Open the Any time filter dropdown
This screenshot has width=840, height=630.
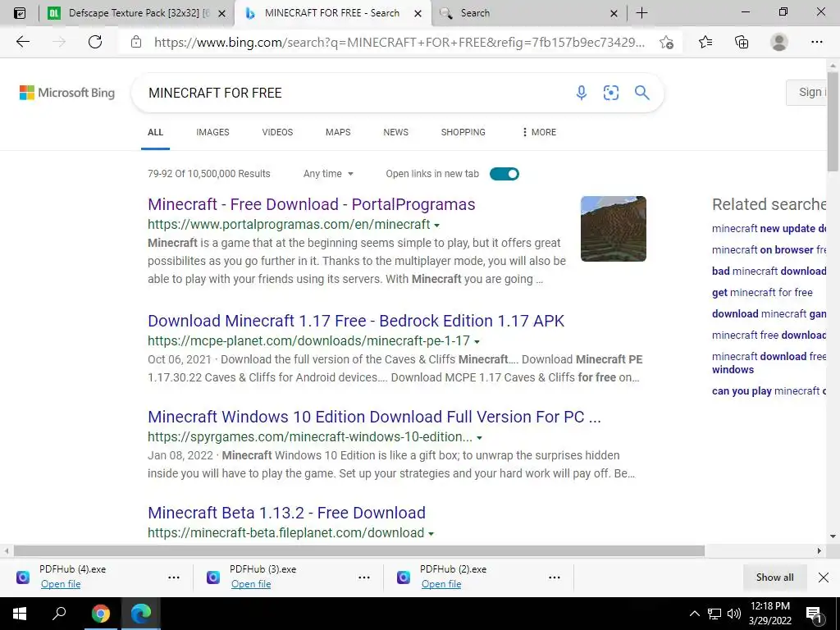tap(328, 174)
